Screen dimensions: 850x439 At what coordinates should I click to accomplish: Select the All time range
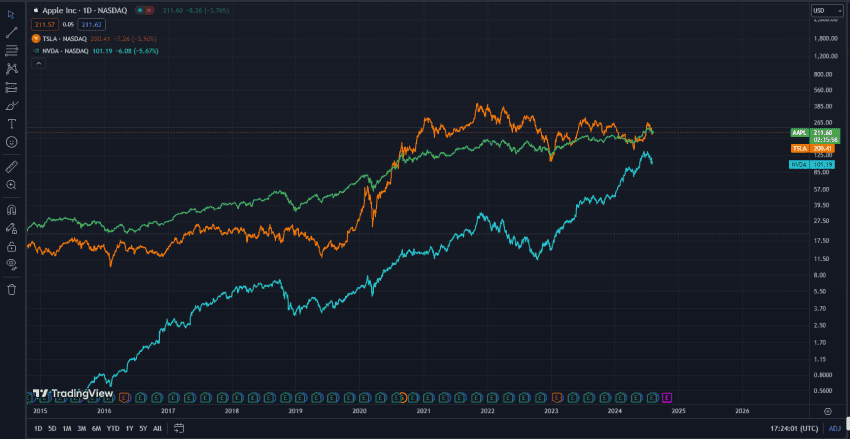(157, 429)
